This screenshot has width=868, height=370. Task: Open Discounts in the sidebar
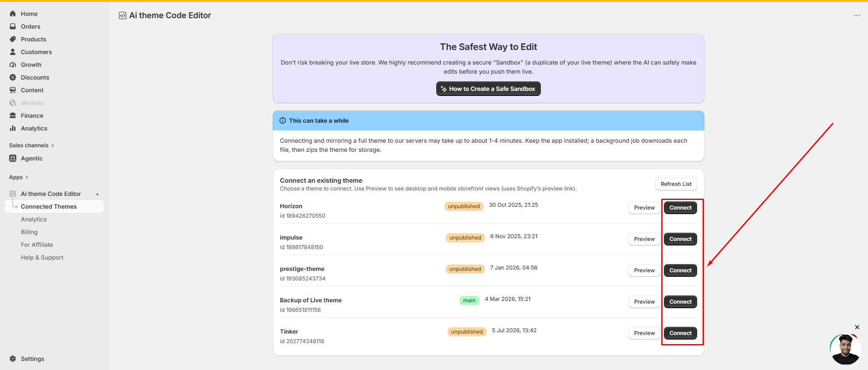click(35, 77)
